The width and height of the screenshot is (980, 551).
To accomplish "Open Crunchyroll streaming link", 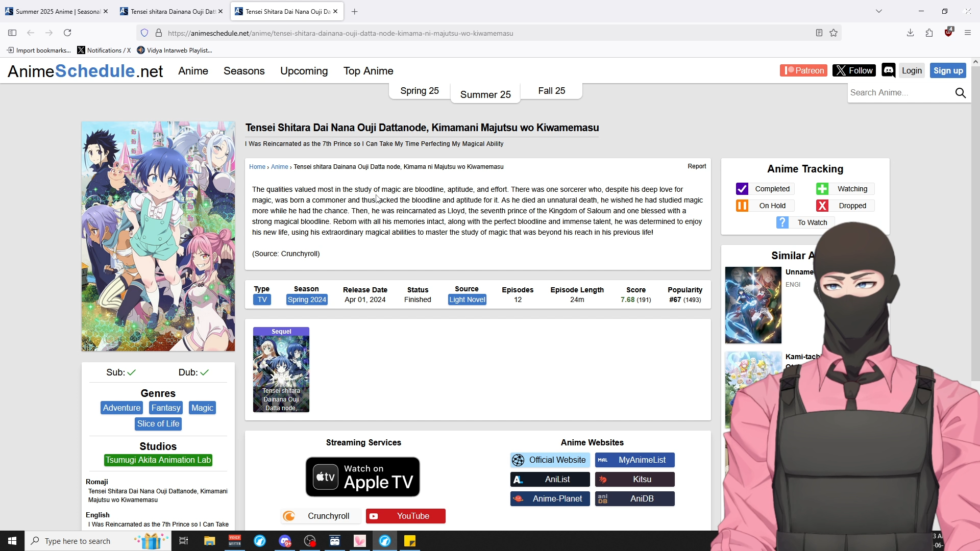I will point(321,516).
